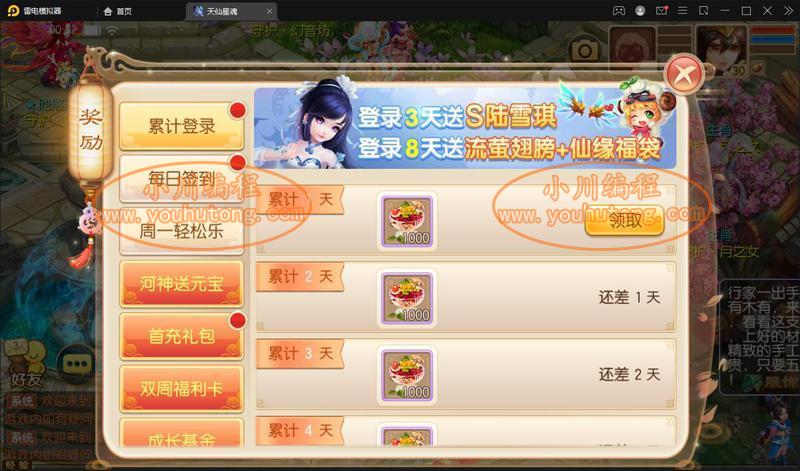Open the 双周福利卡 section
The height and width of the screenshot is (471, 800).
[182, 389]
